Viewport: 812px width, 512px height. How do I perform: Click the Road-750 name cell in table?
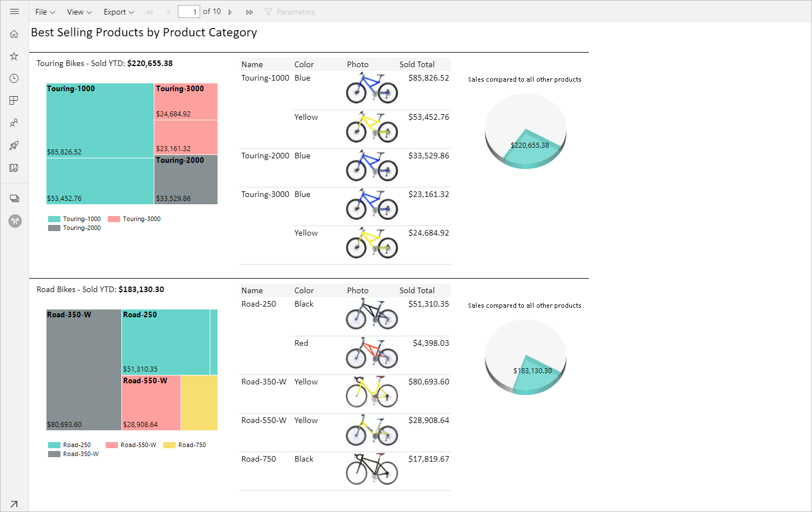click(x=258, y=459)
